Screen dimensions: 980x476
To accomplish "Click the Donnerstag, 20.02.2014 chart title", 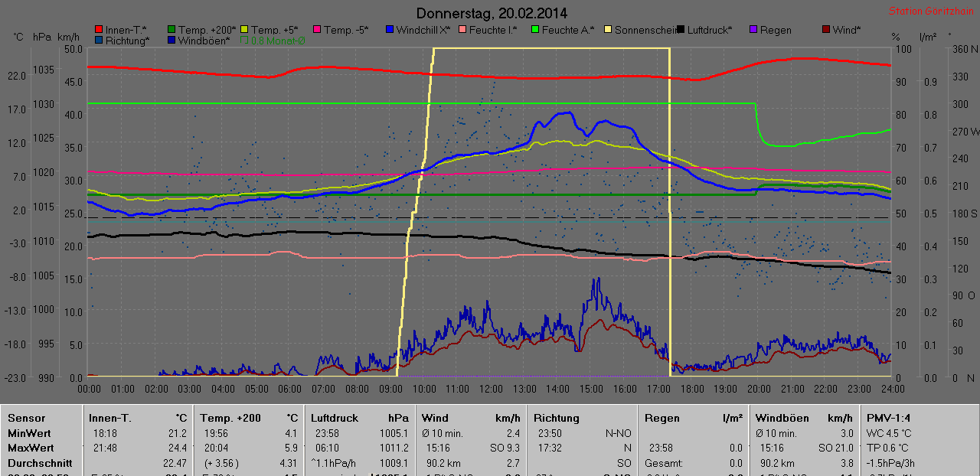I will pyautogui.click(x=492, y=13).
